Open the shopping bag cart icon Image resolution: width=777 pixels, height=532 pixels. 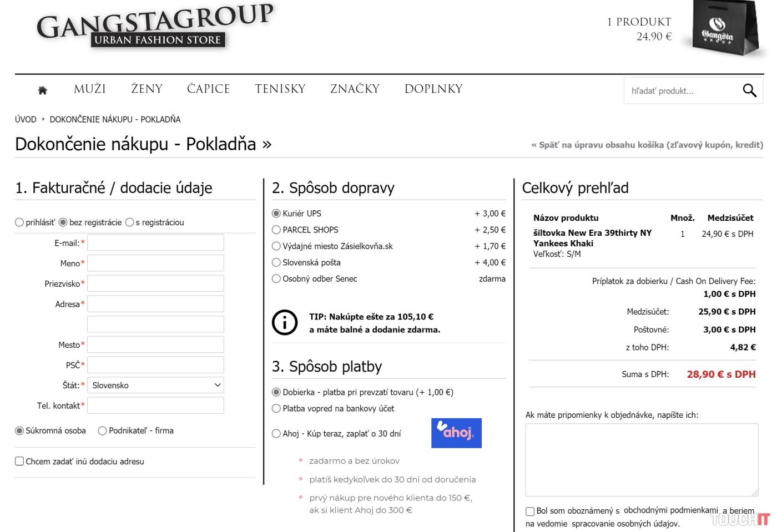(725, 29)
